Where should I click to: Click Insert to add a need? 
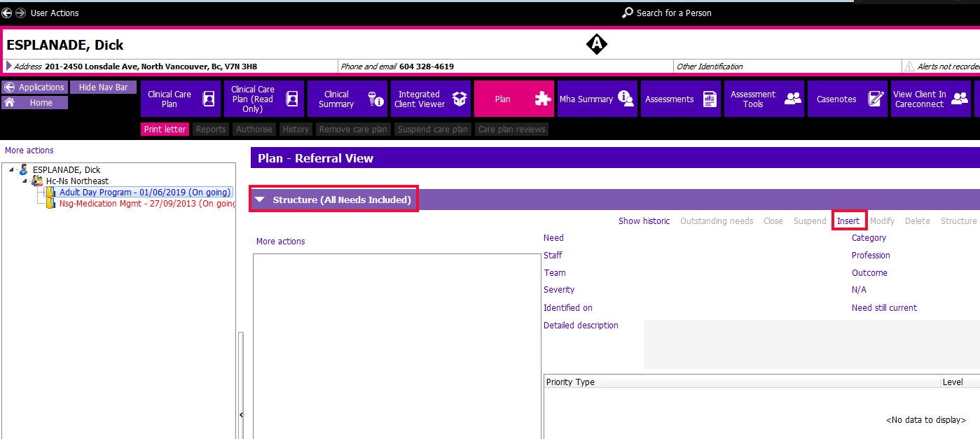(848, 221)
